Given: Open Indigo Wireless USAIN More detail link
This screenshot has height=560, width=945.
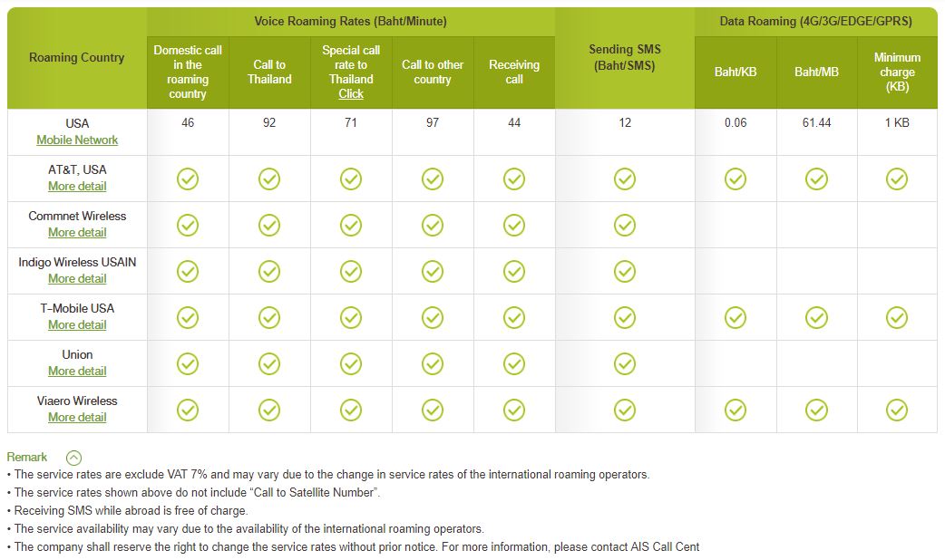Looking at the screenshot, I should click(77, 279).
